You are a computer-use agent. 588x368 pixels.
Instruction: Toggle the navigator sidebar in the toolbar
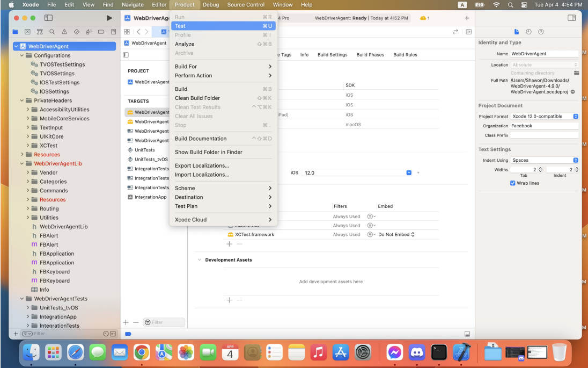click(x=48, y=18)
